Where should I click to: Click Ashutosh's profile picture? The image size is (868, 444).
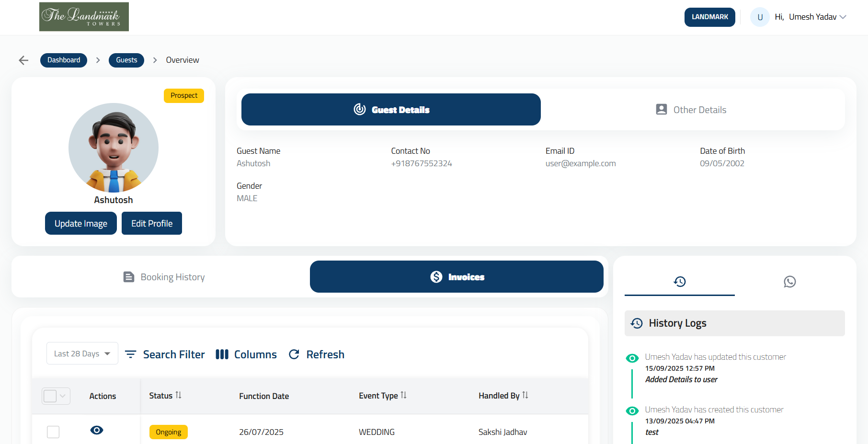(113, 148)
